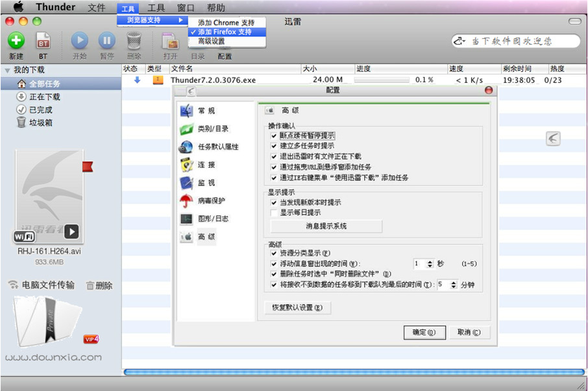Click the bird logo beside config title
The width and height of the screenshot is (588, 391).
[x=191, y=91]
